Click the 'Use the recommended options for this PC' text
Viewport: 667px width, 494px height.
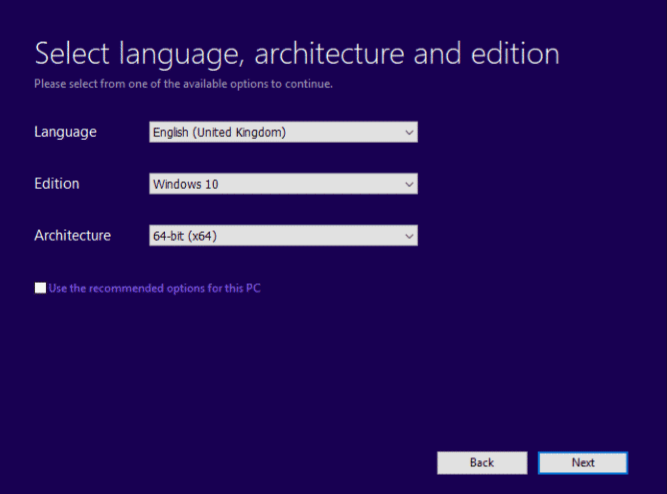155,288
